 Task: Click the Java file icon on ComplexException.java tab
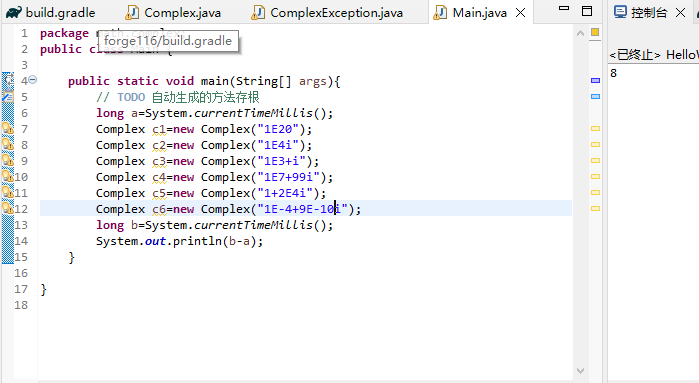coord(258,12)
